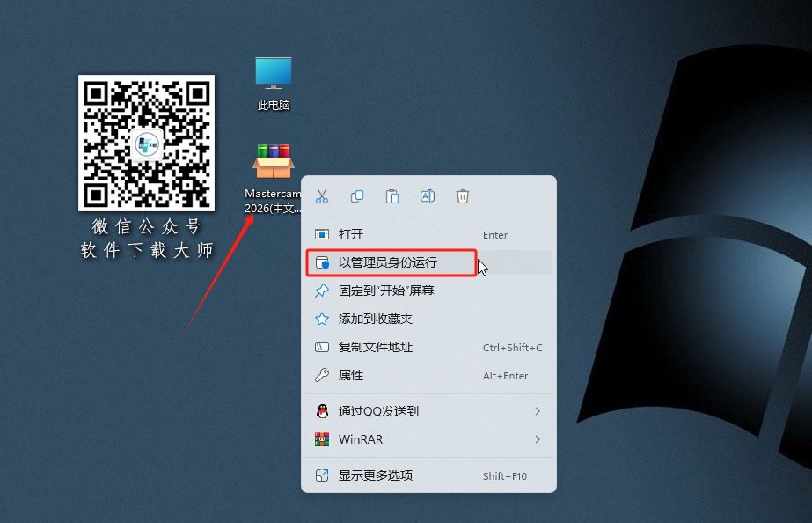
Task: Click the Delete trash icon
Action: (463, 196)
